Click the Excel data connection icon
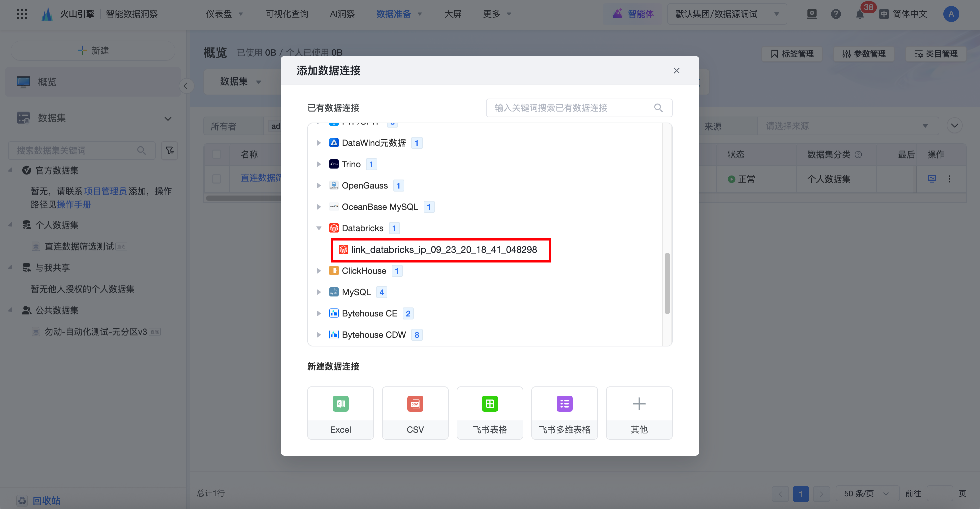Image resolution: width=980 pixels, height=509 pixels. pyautogui.click(x=340, y=404)
